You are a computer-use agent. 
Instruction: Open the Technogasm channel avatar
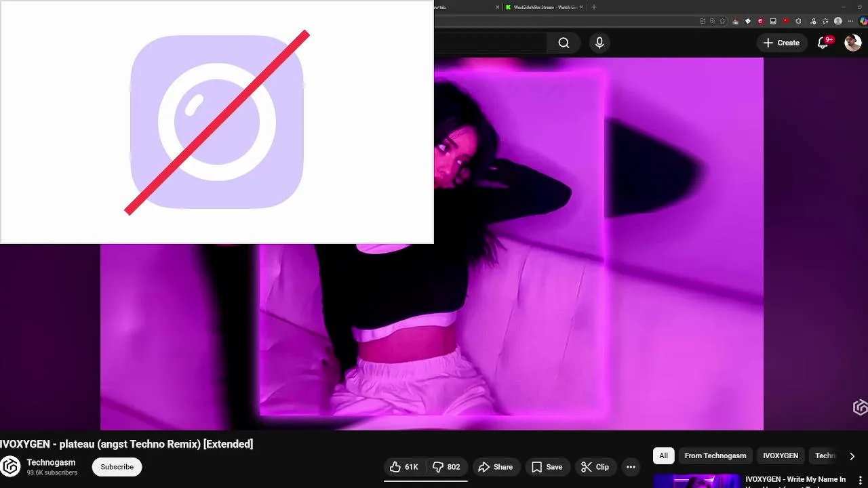tap(10, 467)
